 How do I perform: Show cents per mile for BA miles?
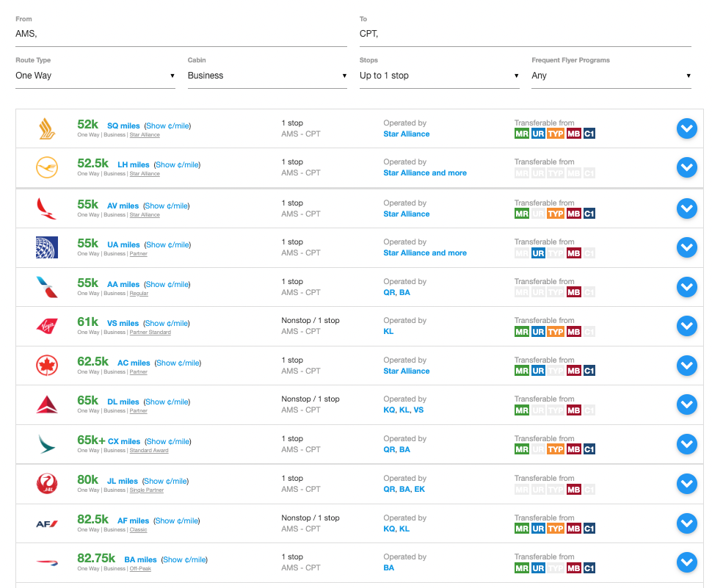tap(184, 560)
